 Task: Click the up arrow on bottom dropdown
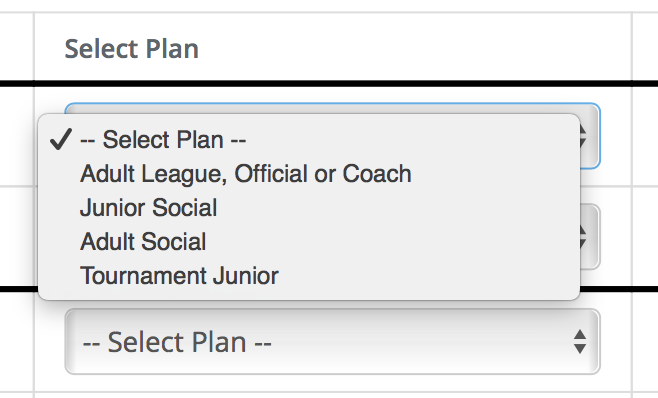coord(580,335)
